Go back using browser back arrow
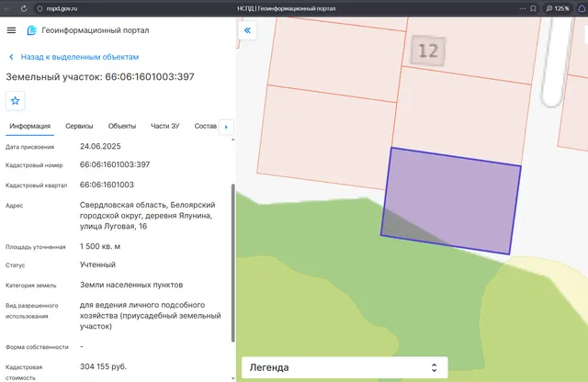Screen dimensions: 588x382 point(7,8)
